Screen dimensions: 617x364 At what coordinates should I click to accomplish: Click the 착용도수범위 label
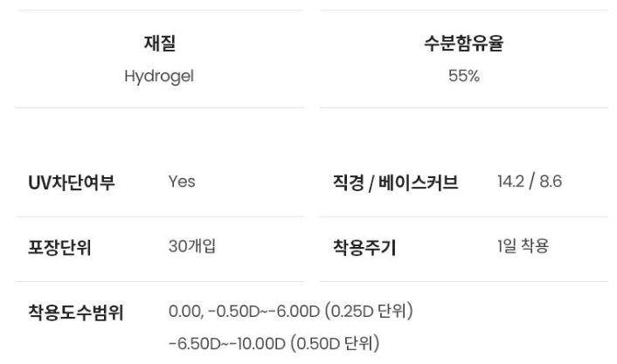tap(75, 312)
